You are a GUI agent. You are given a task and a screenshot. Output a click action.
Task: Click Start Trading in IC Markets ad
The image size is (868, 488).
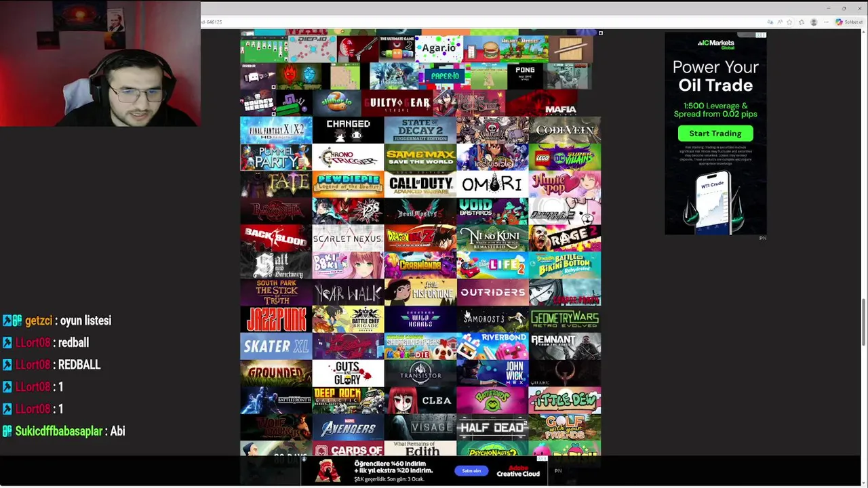point(715,134)
